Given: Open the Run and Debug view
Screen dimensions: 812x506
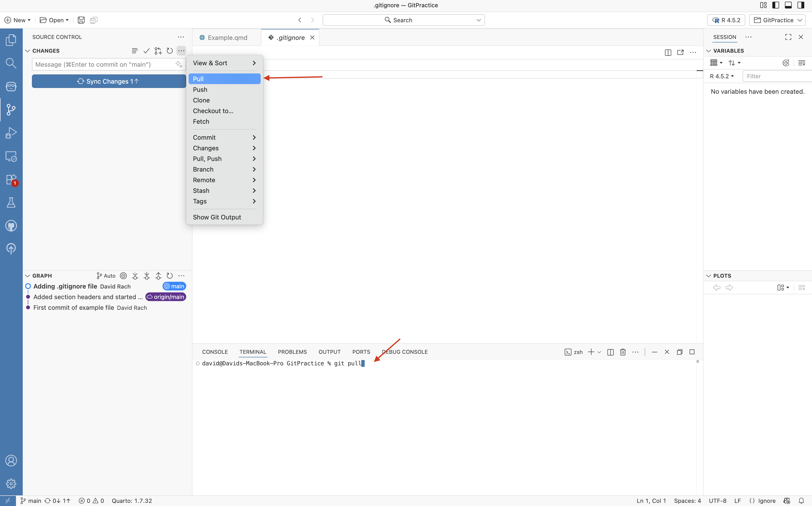Looking at the screenshot, I should (x=11, y=133).
